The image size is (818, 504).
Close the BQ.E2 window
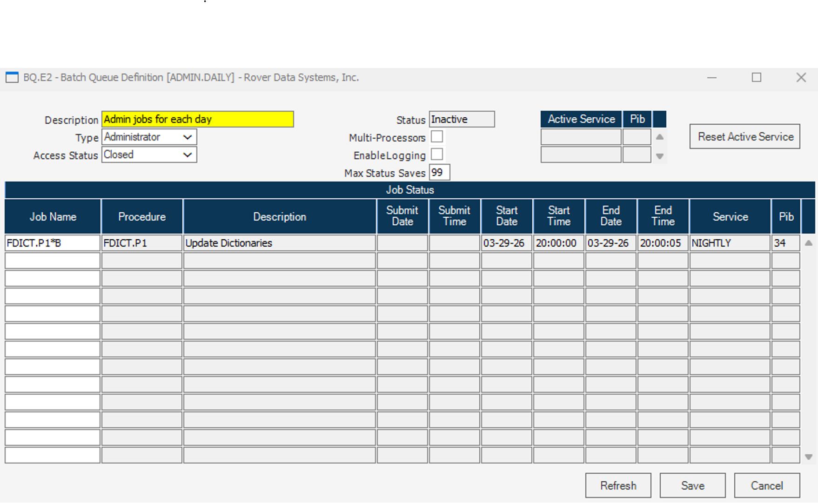click(801, 77)
